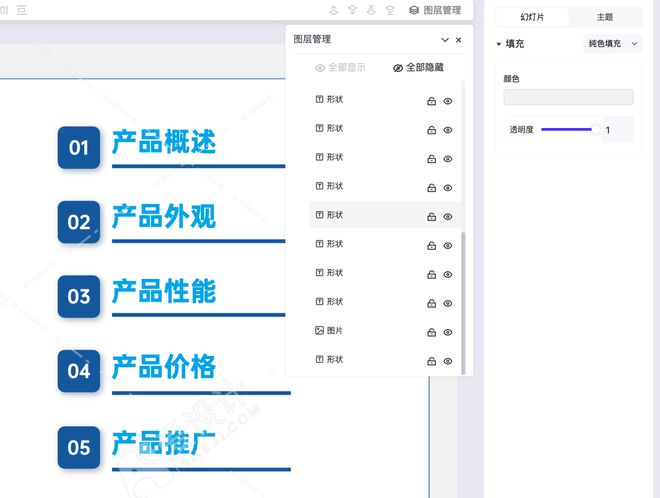
Task: Toggle visibility of the topmost 形状 layer
Action: click(x=448, y=101)
